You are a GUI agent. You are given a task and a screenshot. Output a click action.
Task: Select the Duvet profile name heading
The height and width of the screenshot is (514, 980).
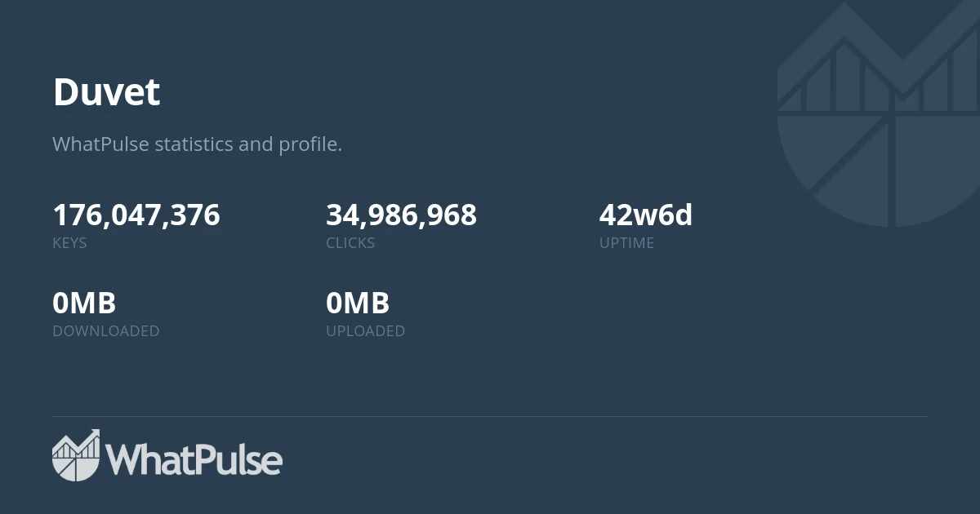click(x=106, y=92)
